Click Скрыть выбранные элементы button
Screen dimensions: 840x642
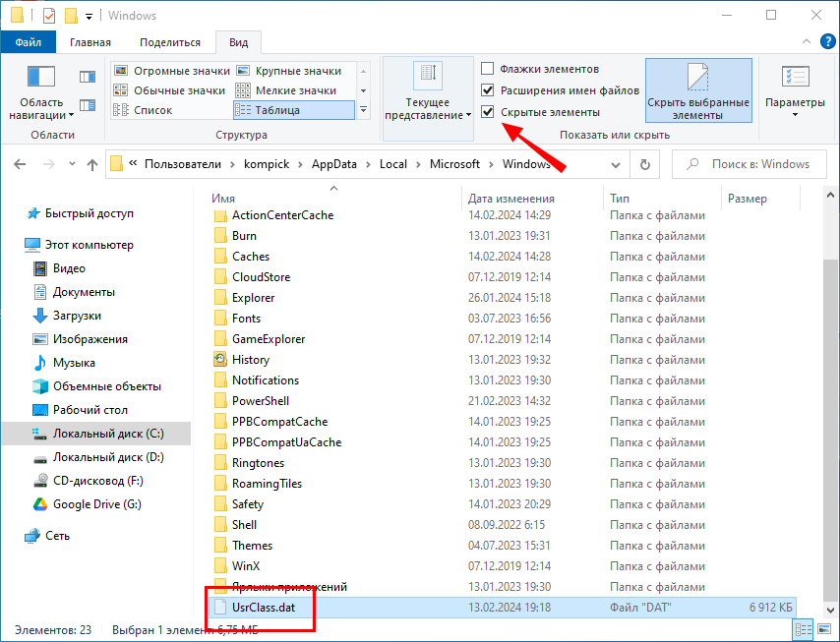(x=698, y=91)
